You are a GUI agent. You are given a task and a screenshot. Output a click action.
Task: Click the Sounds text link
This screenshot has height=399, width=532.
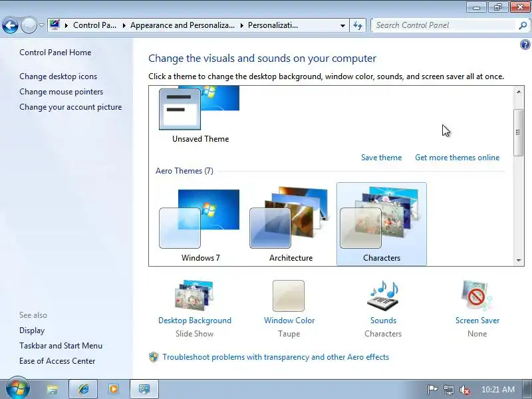click(x=384, y=321)
